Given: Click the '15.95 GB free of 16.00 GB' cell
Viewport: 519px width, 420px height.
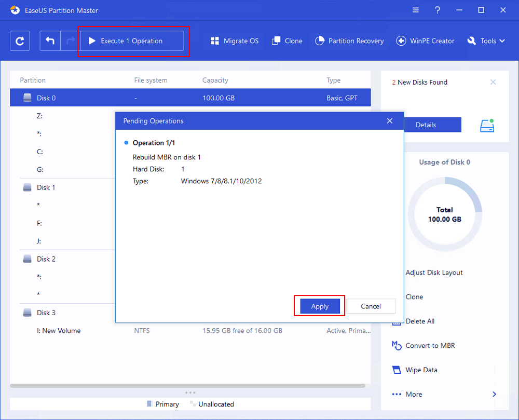Looking at the screenshot, I should point(242,331).
